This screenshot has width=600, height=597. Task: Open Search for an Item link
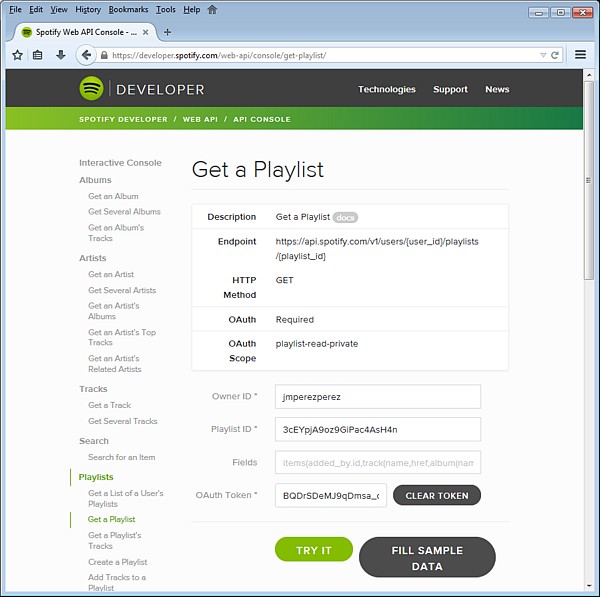click(122, 457)
